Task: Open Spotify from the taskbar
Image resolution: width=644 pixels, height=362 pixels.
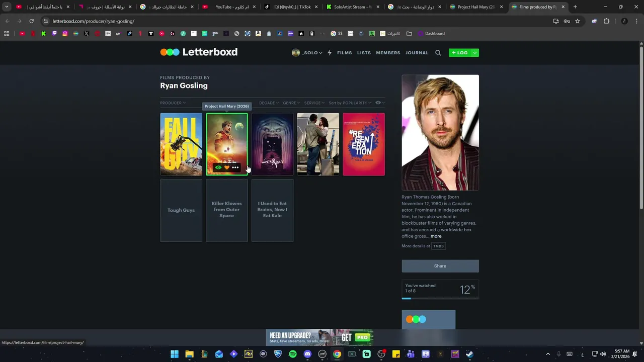Action: [x=293, y=354]
